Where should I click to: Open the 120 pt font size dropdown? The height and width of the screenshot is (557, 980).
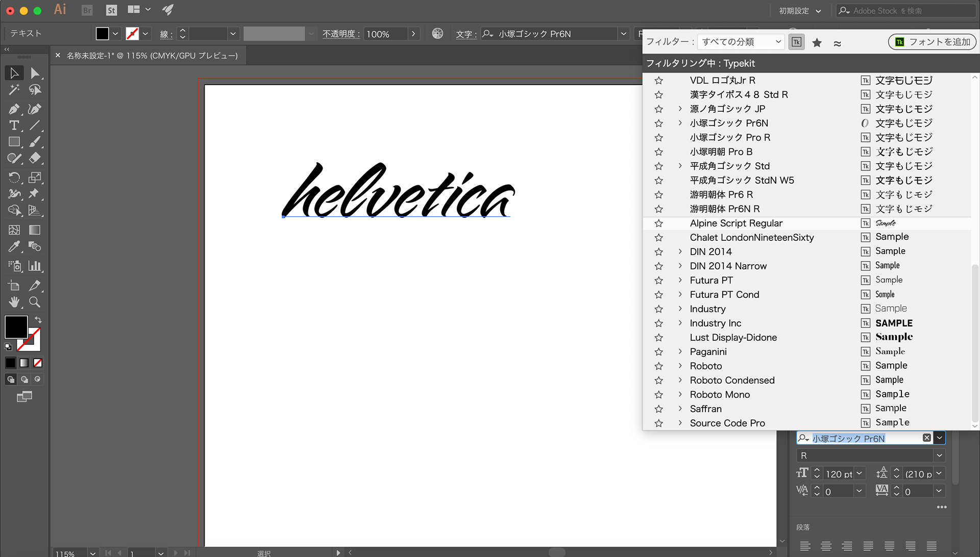[x=860, y=474]
